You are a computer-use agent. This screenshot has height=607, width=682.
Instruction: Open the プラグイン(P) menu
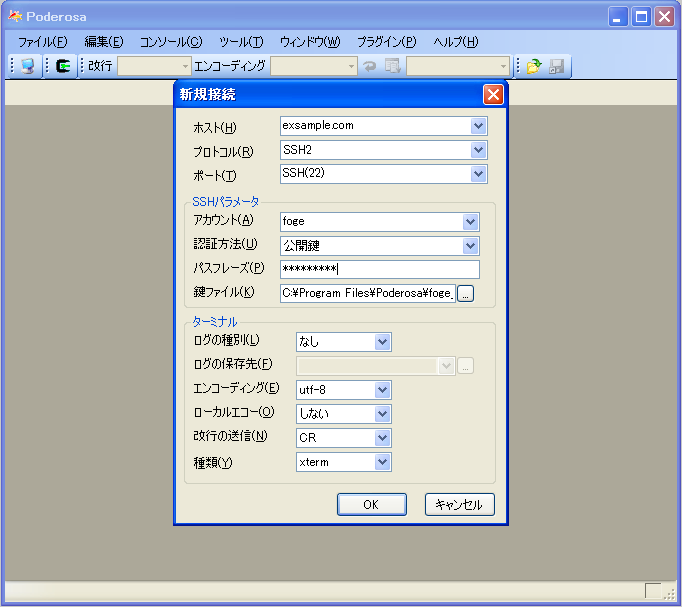point(387,42)
